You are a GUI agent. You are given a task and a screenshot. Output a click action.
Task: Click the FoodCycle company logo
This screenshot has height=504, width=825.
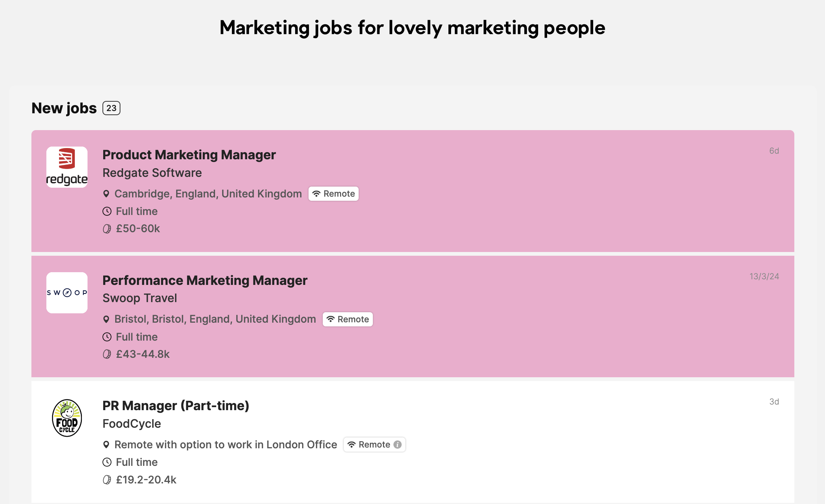coord(67,418)
